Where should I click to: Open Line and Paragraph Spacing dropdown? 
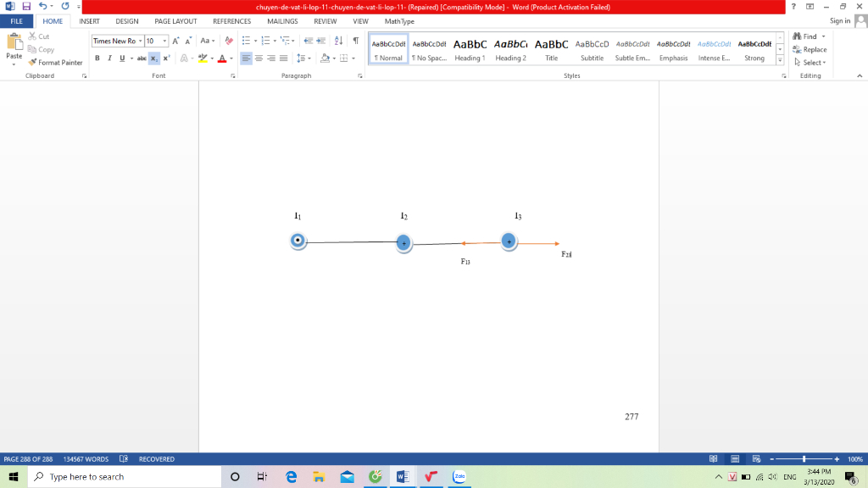pos(303,58)
